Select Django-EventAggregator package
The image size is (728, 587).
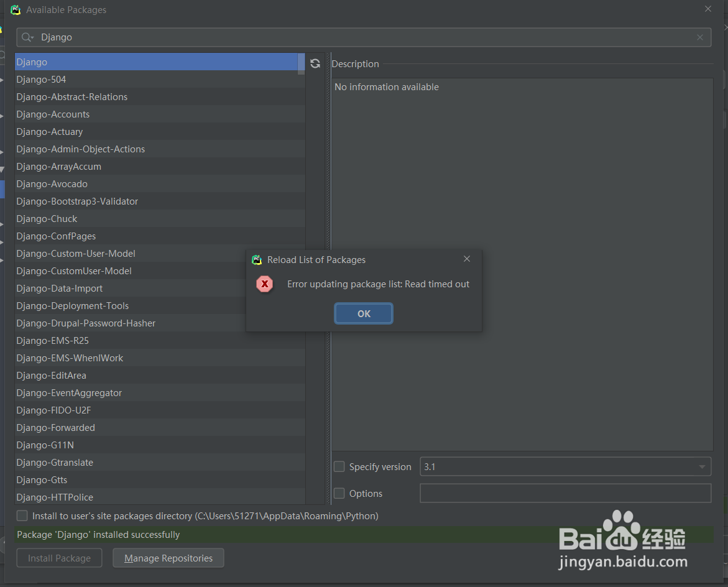[160, 393]
